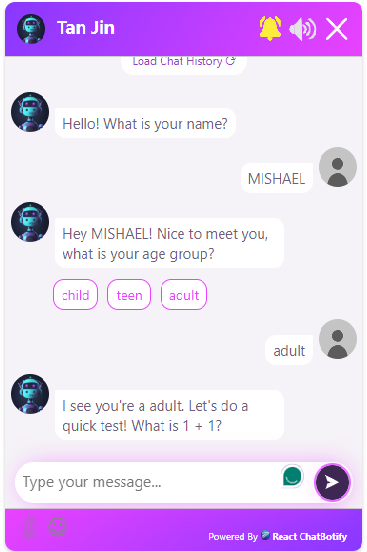Click the refresh icon in Load Chat History
The width and height of the screenshot is (367, 552).
230,61
